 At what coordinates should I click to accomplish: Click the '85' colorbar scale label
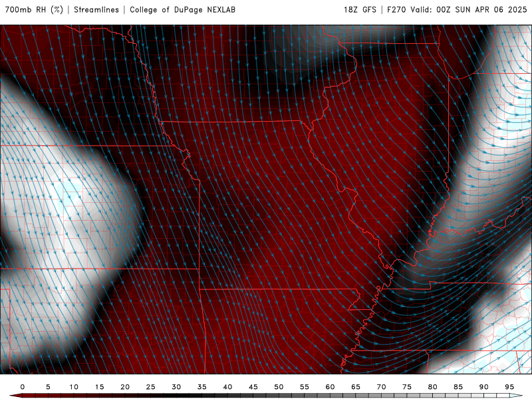click(x=458, y=387)
